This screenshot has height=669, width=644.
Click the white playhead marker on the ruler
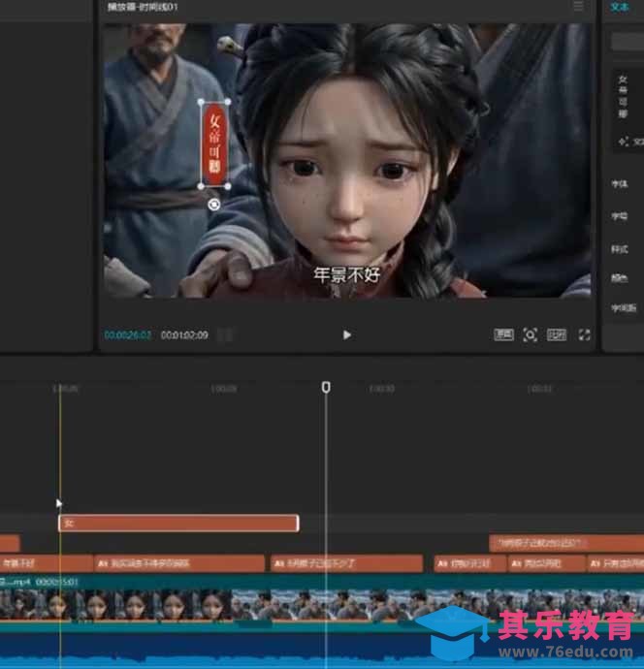[326, 387]
